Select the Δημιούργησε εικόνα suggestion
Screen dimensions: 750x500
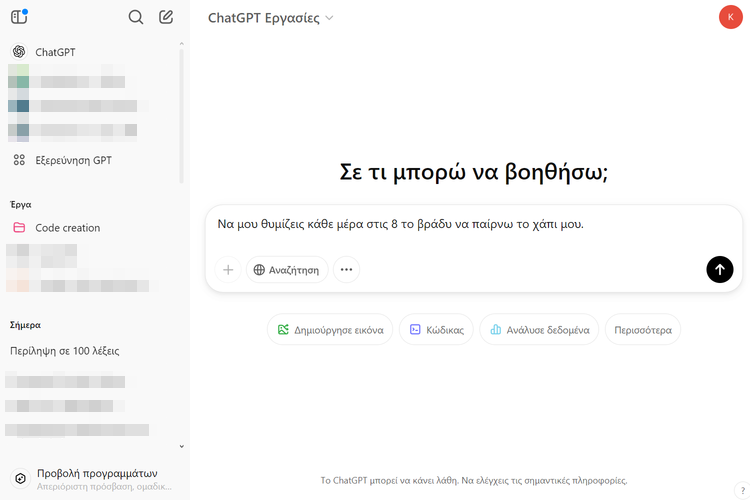(330, 330)
